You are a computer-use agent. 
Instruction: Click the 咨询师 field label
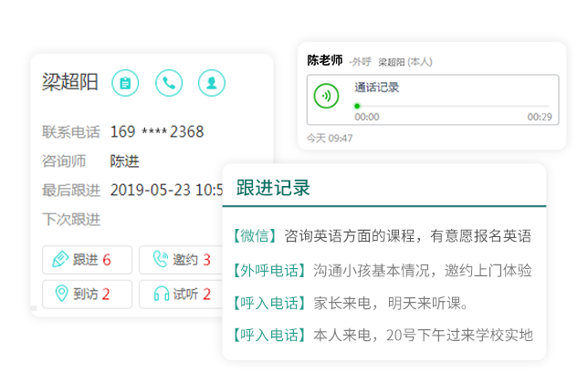click(64, 161)
